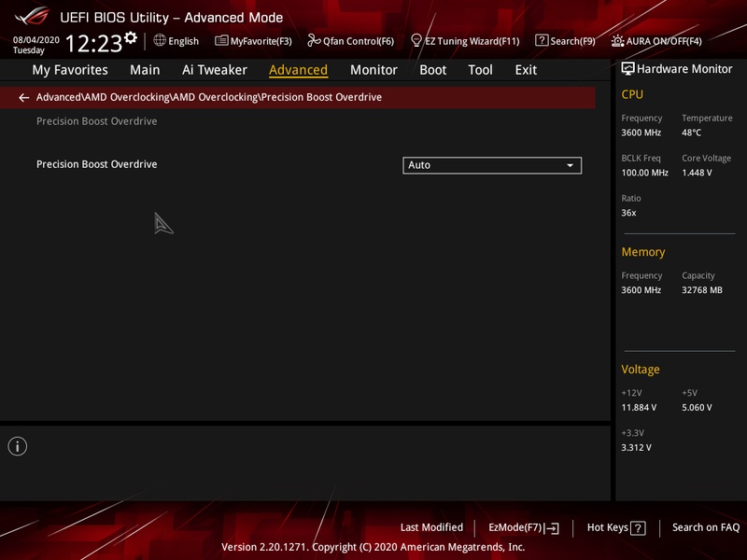Switch to the Ai Tweaker tab
The image size is (747, 560).
(x=215, y=70)
